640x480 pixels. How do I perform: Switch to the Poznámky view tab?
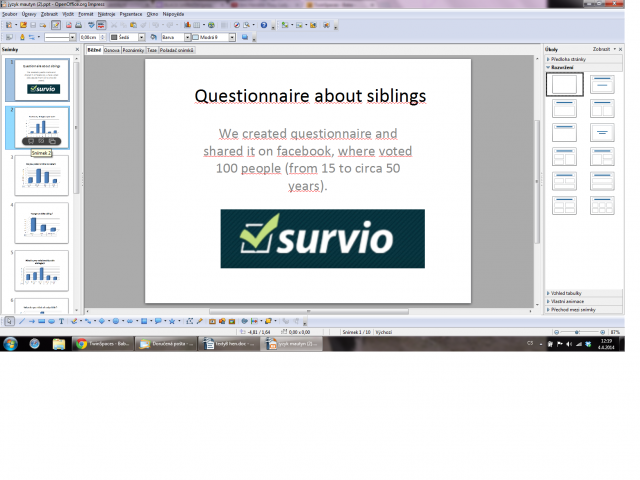point(133,50)
